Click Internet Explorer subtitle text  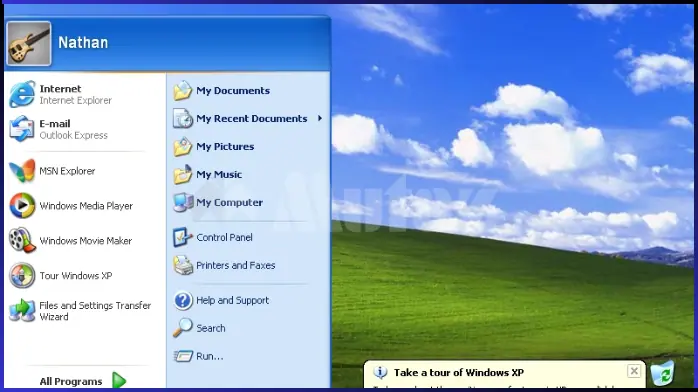[76, 101]
